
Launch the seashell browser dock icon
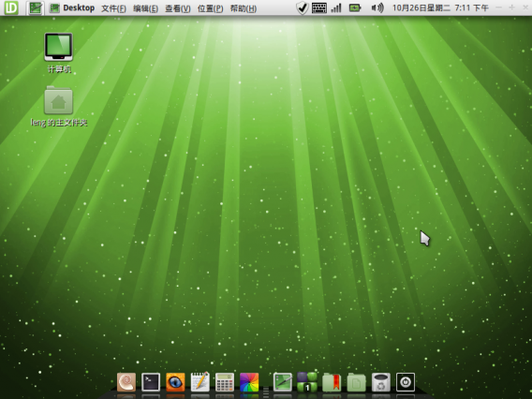tap(126, 382)
